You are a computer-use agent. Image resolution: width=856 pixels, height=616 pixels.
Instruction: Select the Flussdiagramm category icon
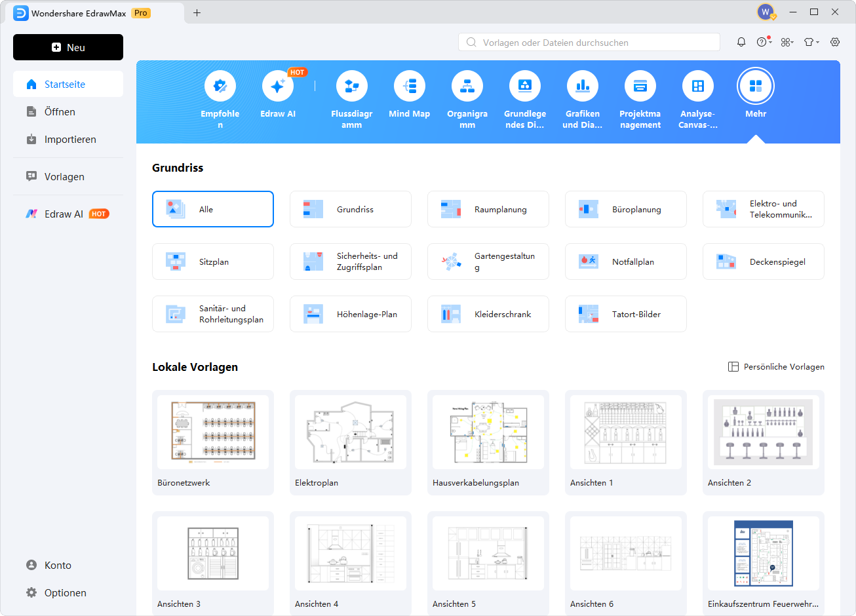[352, 87]
